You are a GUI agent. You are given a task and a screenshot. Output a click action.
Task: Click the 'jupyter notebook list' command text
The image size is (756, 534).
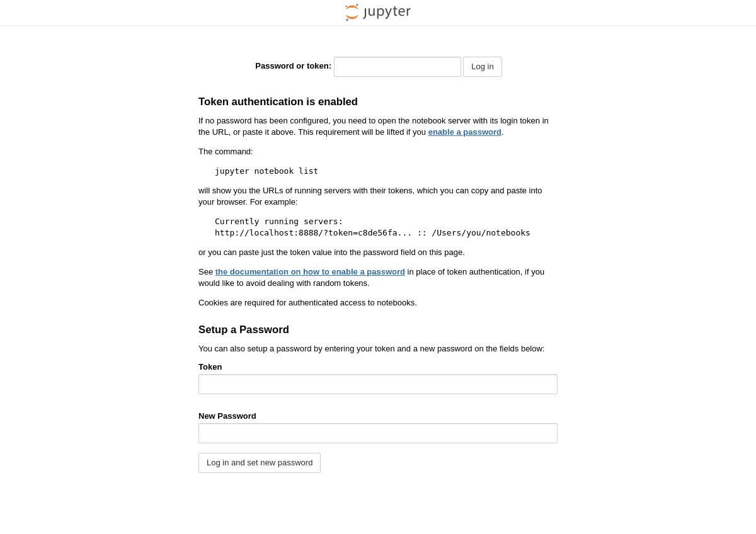(266, 171)
